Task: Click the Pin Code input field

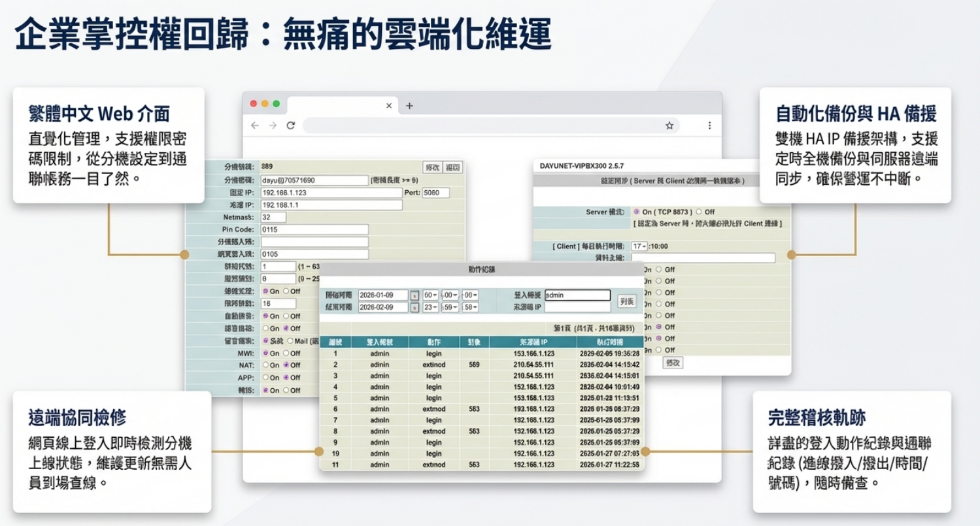Action: 314,230
